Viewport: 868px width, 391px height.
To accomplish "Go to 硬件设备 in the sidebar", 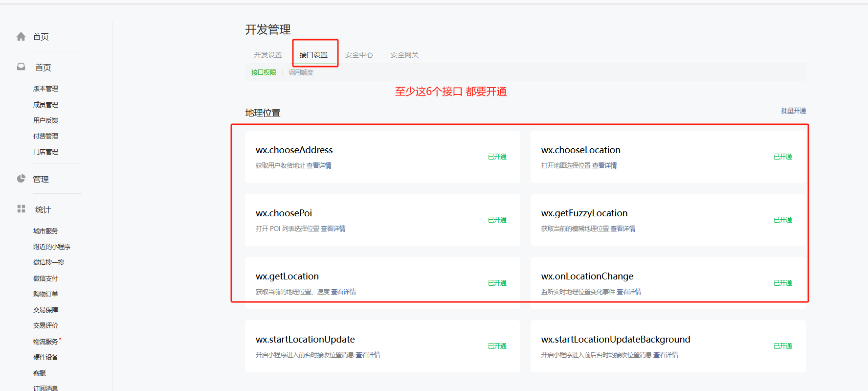I will (45, 357).
